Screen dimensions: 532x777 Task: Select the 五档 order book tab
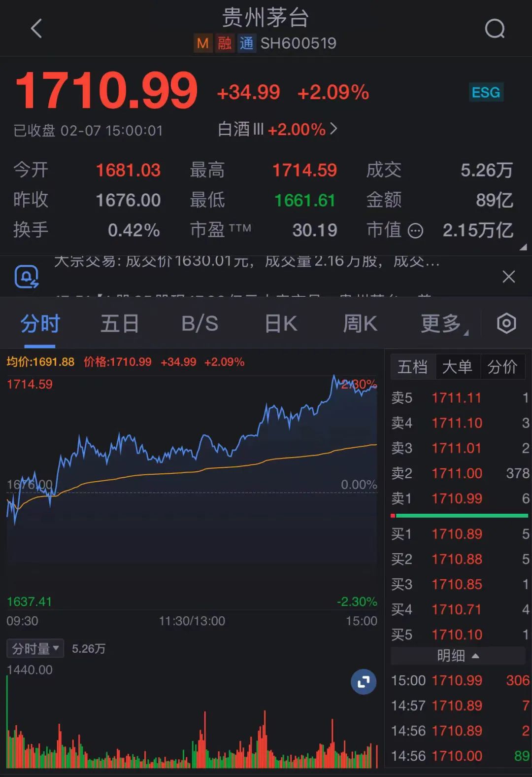[413, 367]
